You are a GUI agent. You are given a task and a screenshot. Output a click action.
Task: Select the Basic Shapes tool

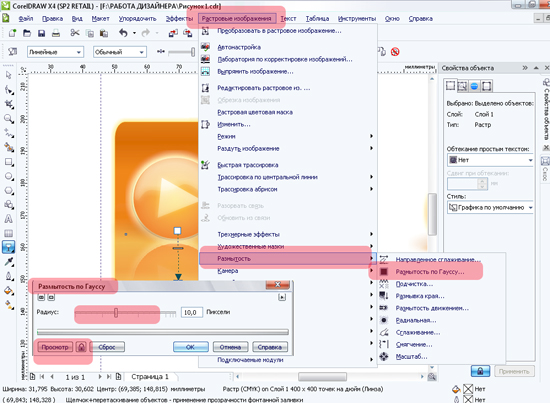pyautogui.click(x=9, y=204)
